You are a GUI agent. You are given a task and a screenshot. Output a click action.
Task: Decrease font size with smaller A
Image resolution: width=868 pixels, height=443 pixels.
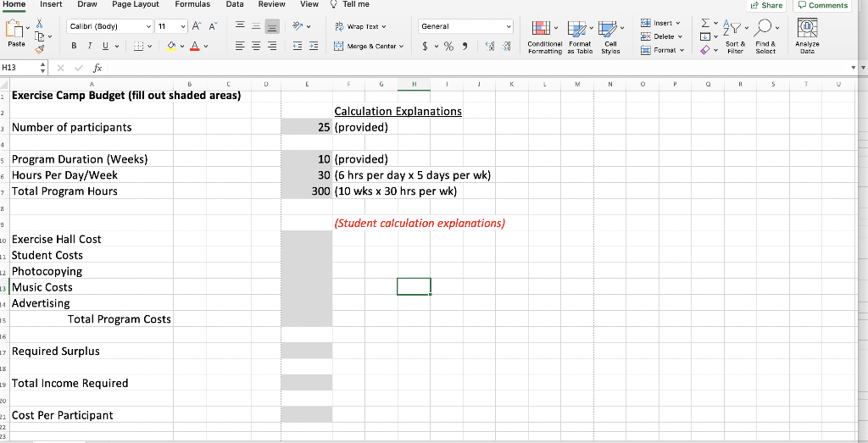pos(214,26)
